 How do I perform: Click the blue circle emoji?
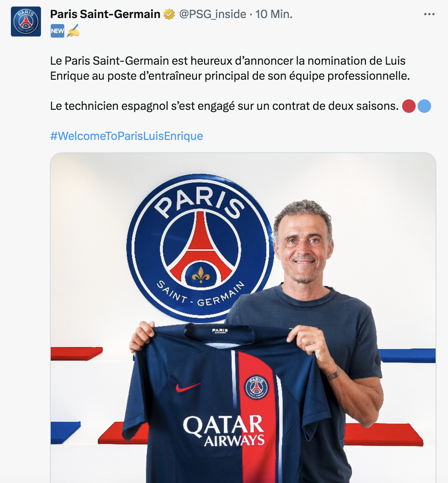pos(424,106)
